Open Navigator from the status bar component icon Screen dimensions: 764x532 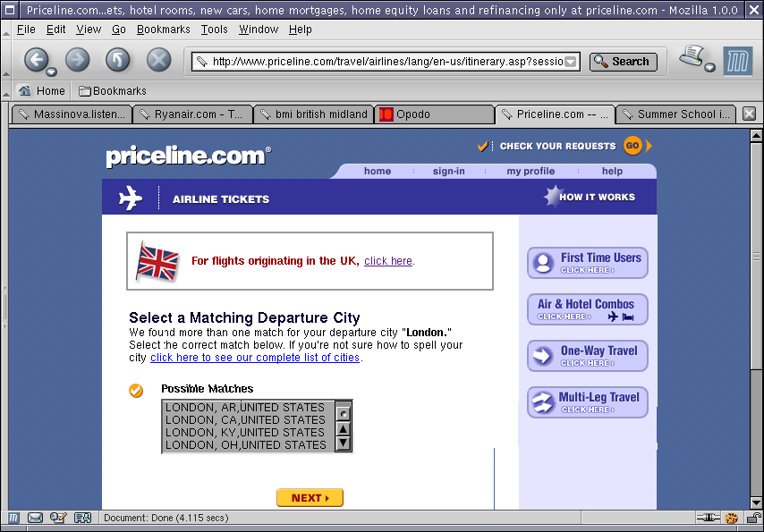pyautogui.click(x=13, y=518)
